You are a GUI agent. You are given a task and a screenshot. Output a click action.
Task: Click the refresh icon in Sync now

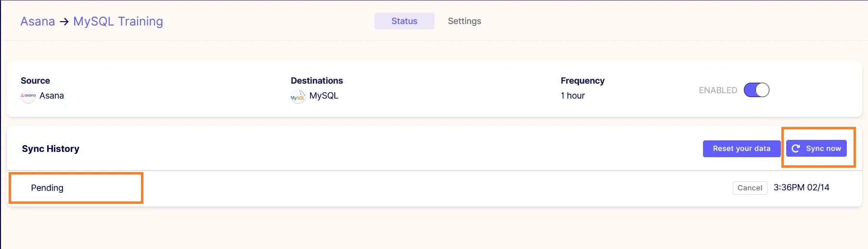coord(796,149)
